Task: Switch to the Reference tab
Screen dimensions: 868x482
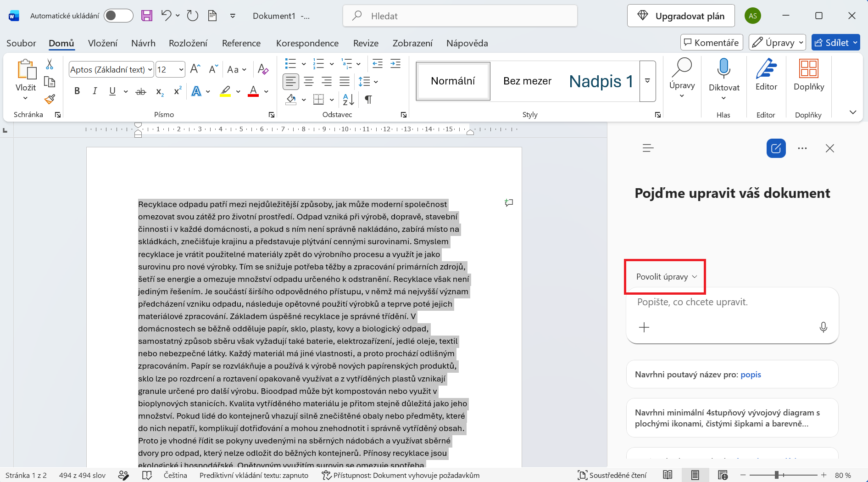Action: click(x=241, y=43)
